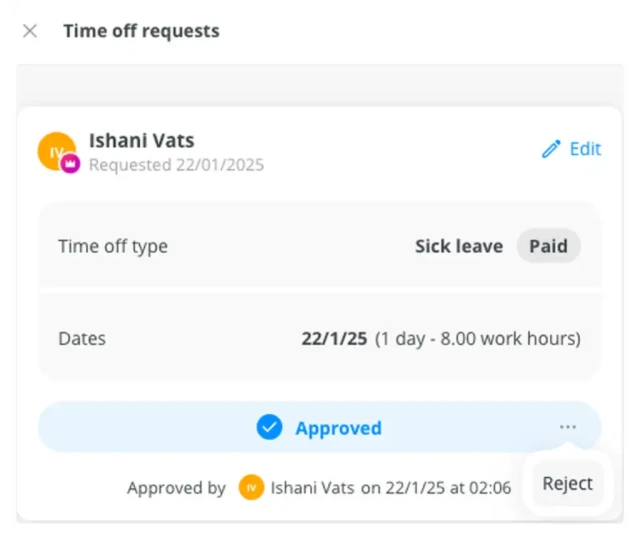Click the pencil edit icon
Screen dimensions: 640x538
[551, 149]
